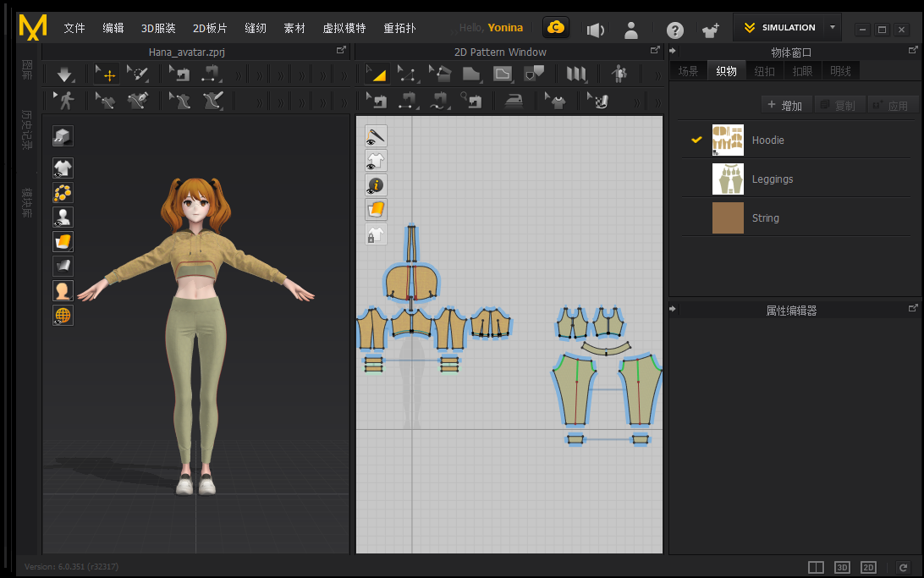Click the megaphone announcements icon
The height and width of the screenshot is (578, 924).
pos(596,30)
